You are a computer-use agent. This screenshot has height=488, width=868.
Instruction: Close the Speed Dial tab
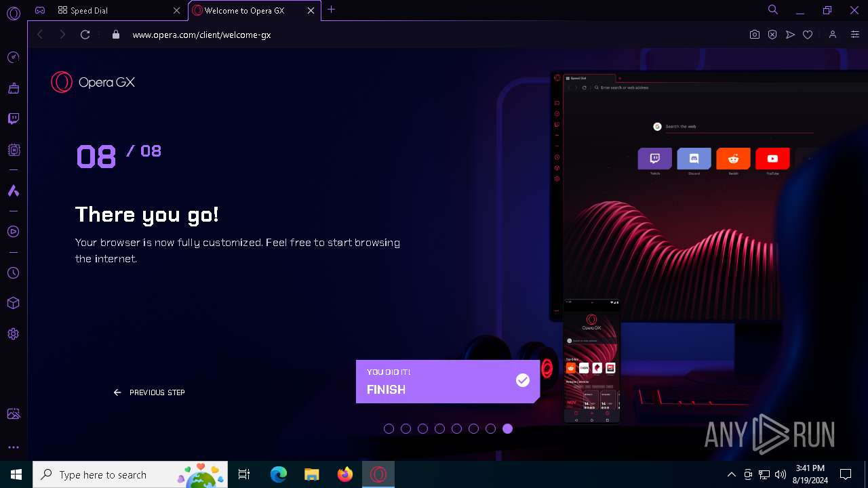tap(176, 10)
